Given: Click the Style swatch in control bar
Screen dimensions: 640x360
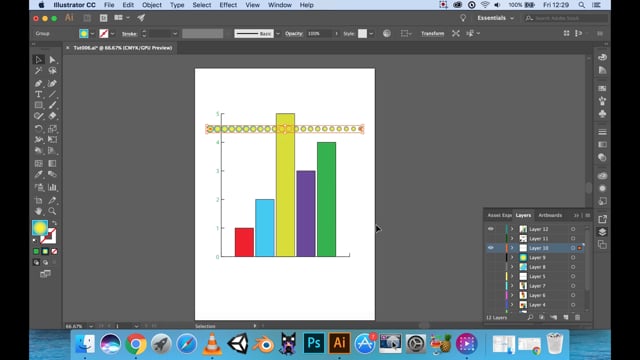Looking at the screenshot, I should click(x=362, y=33).
